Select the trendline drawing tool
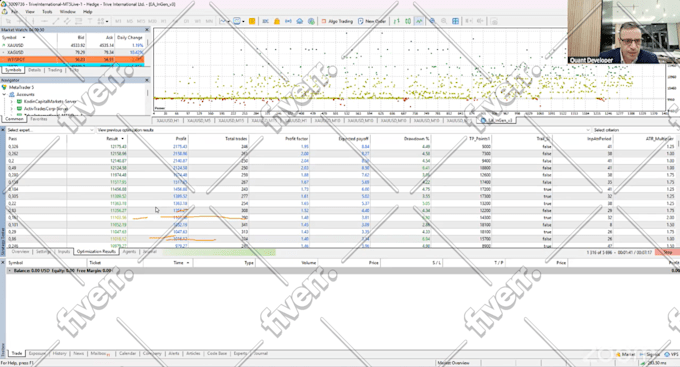Screen dimensions: 680x367 56,21
